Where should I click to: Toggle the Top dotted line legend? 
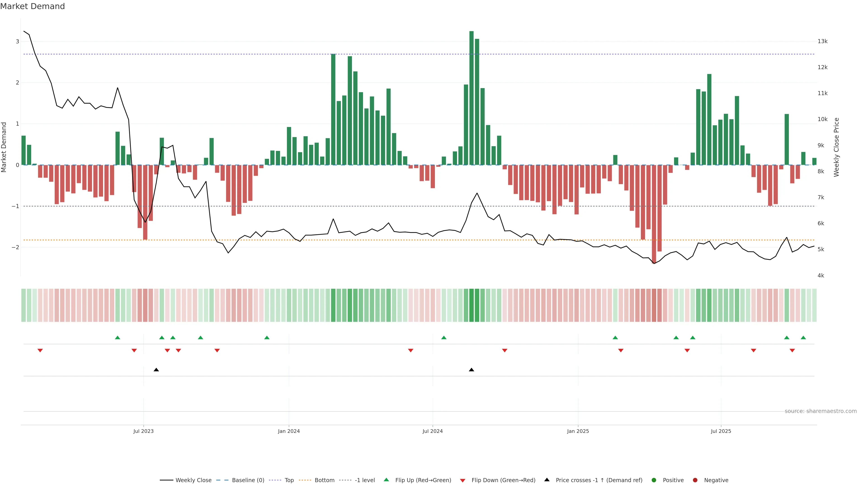pyautogui.click(x=275, y=480)
